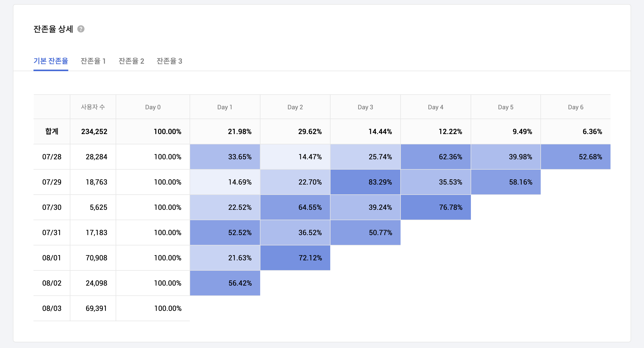Click the 56.42% cell for 08/02
Image resolution: width=644 pixels, height=348 pixels.
tap(225, 283)
